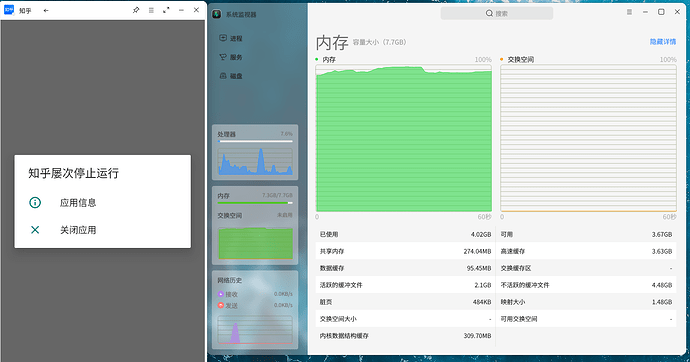The width and height of the screenshot is (690, 362).
Task: Click the 系统监视器 app logo icon
Action: (217, 14)
